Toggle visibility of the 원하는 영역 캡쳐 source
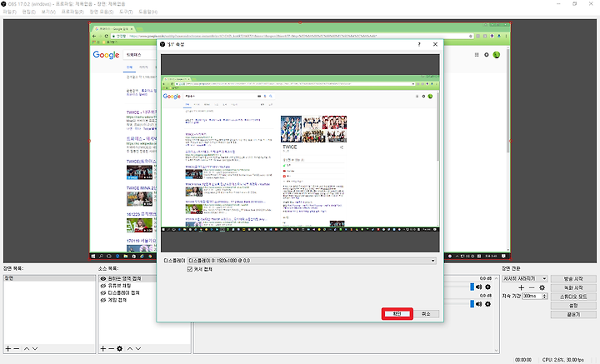Image resolution: width=600 pixels, height=364 pixels. tap(103, 279)
